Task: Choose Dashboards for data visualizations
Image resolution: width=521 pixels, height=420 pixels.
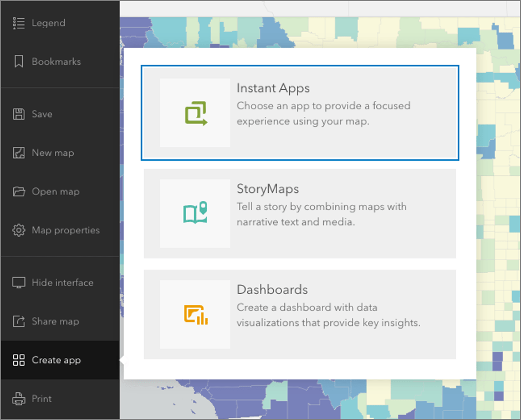Action: click(x=300, y=315)
